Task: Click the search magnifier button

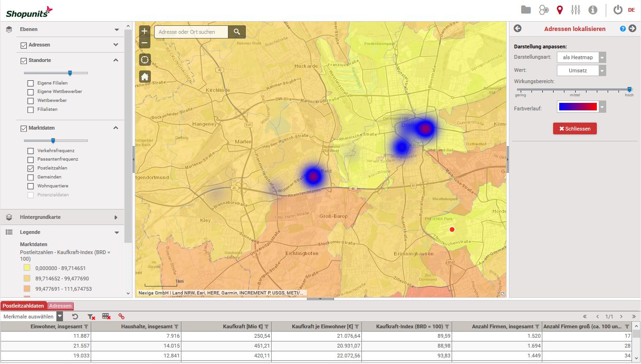Action: 237,32
